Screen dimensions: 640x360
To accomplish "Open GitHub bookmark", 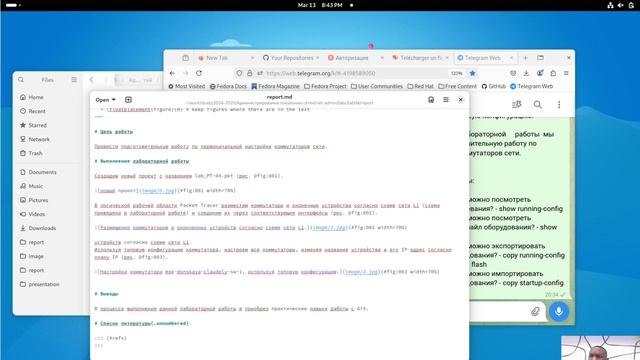I will tap(493, 86).
